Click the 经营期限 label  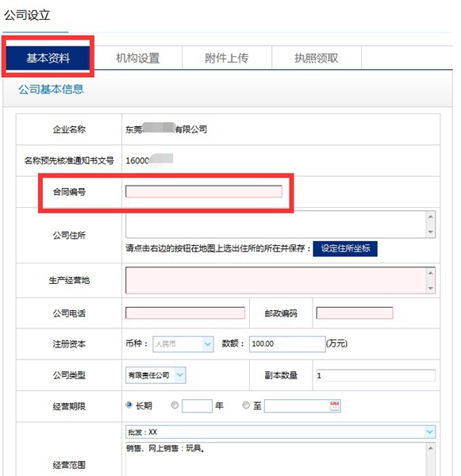69,406
